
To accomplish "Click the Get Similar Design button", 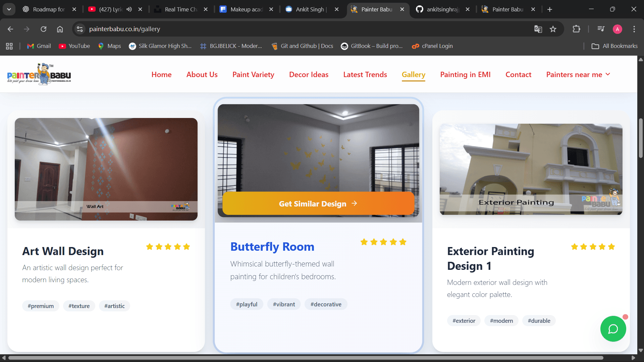I will click(x=318, y=203).
